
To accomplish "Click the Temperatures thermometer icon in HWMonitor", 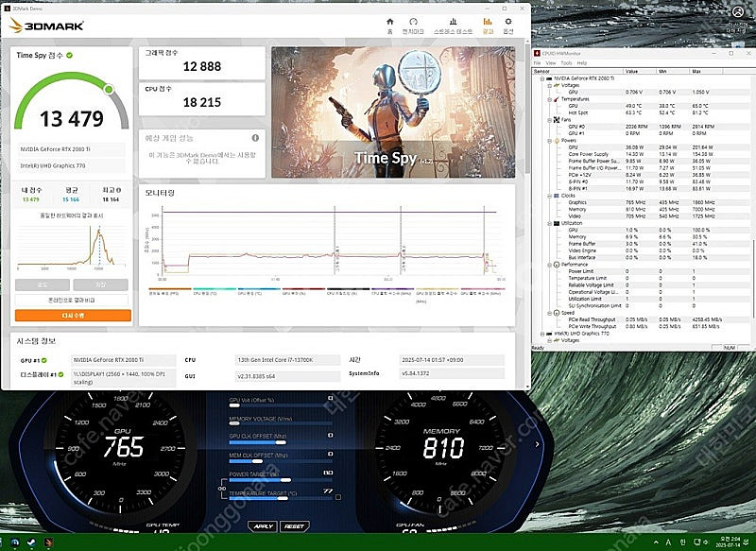I will coord(557,99).
